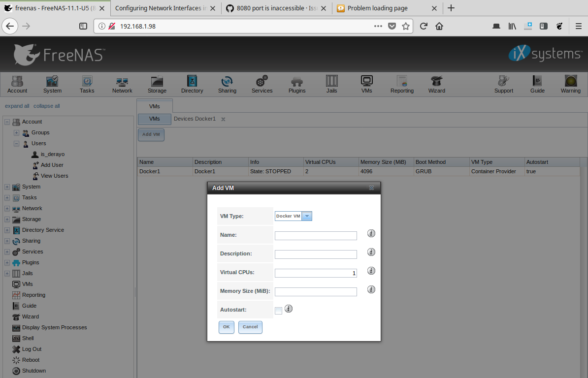This screenshot has height=378, width=588.
Task: Select the upper VMs tab
Action: [x=155, y=106]
